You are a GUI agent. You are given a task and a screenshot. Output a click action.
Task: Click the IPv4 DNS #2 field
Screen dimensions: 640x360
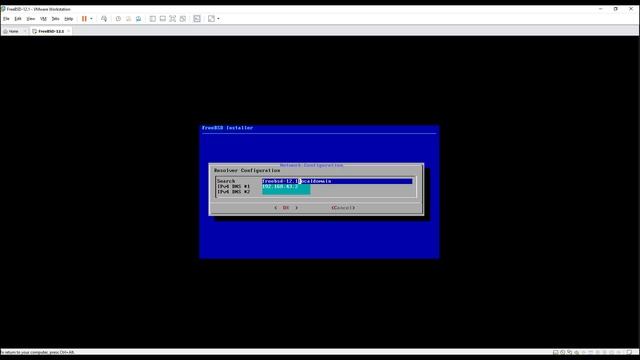pyautogui.click(x=286, y=192)
